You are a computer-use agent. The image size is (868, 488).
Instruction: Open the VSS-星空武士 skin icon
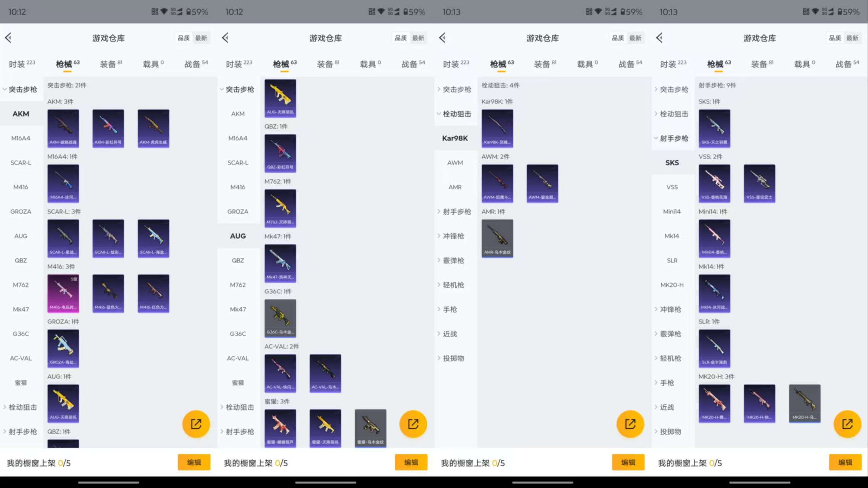760,184
